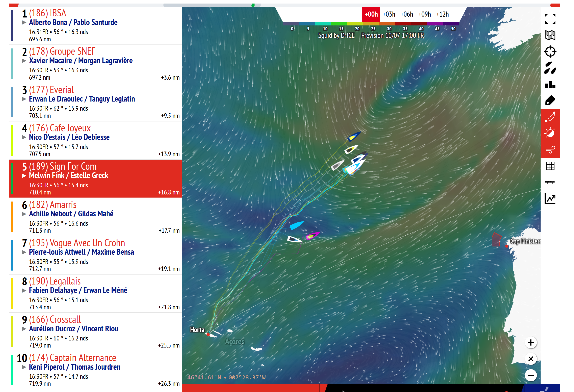Zoom out with the minus button
This screenshot has width=574, height=392.
click(531, 375)
